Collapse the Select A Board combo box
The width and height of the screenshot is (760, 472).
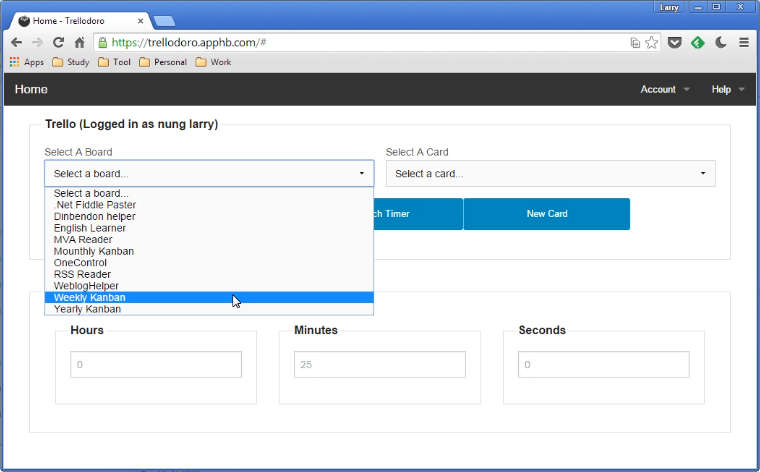click(209, 173)
